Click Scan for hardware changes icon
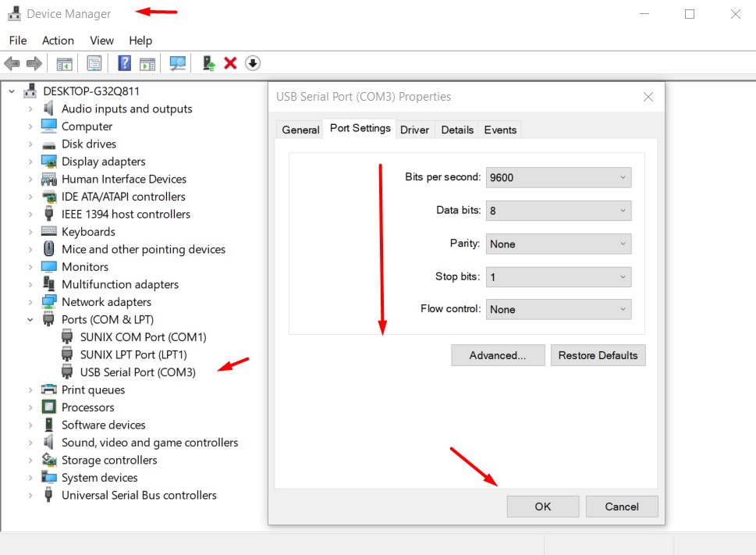Viewport: 756px width, 555px height. pyautogui.click(x=177, y=63)
